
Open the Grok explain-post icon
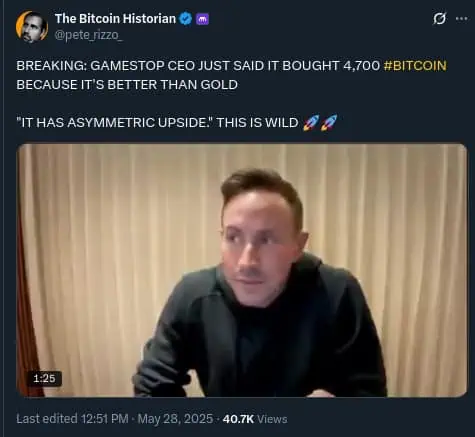(x=440, y=18)
